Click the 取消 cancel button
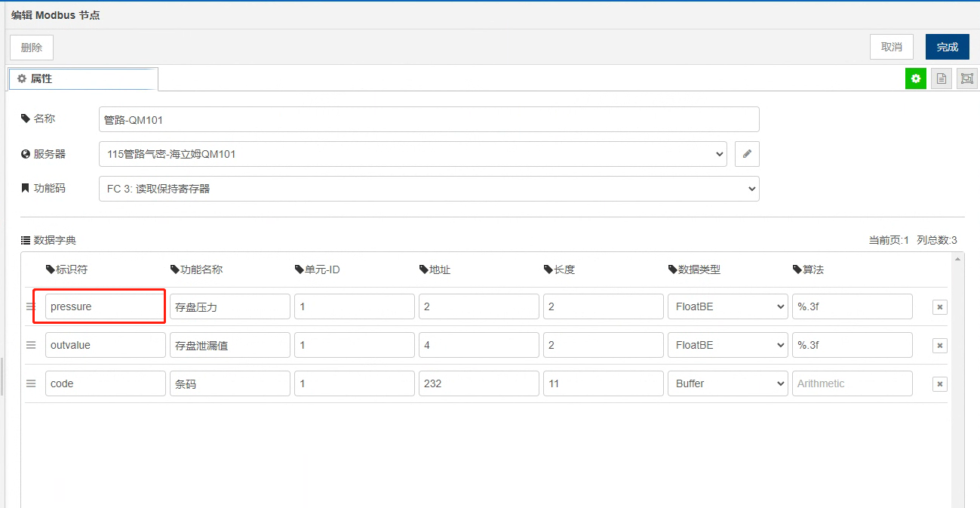 (x=891, y=47)
